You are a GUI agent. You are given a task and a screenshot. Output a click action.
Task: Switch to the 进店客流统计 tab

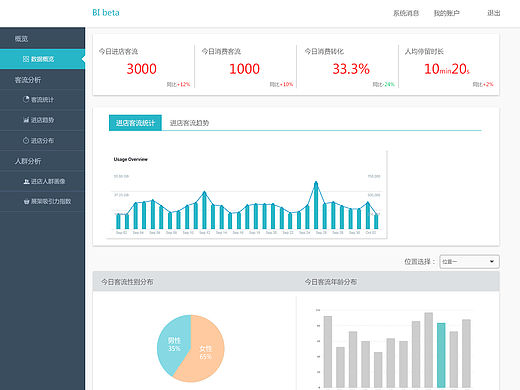click(135, 123)
